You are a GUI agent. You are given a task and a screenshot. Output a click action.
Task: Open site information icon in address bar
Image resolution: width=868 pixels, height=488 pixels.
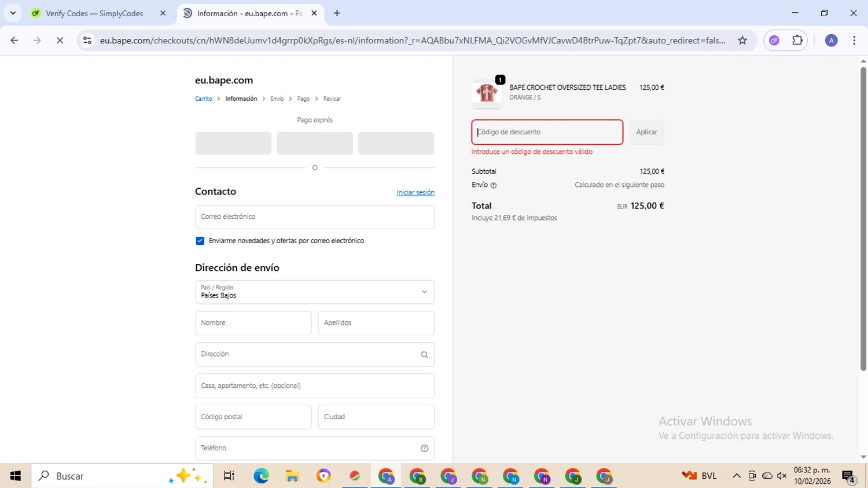point(87,41)
